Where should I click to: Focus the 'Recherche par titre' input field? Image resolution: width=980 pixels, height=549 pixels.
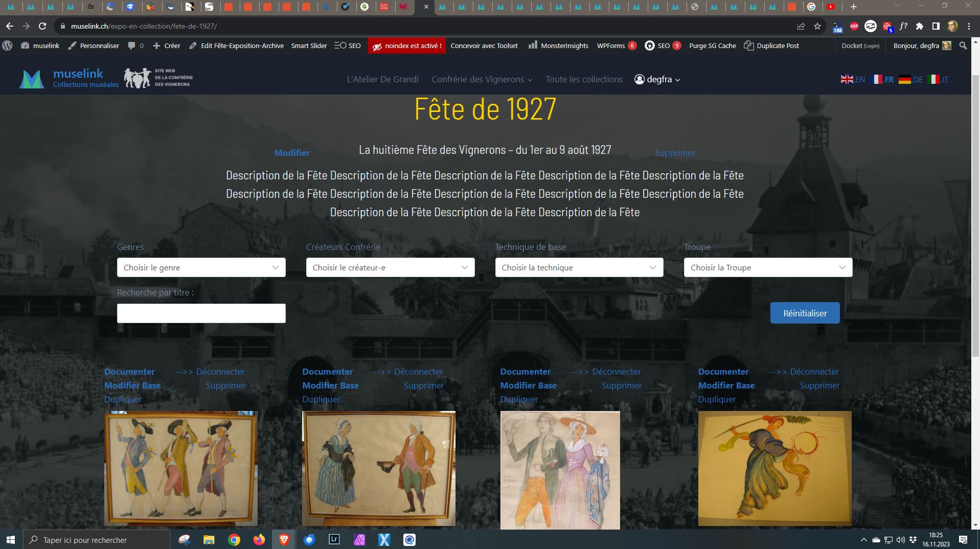(x=201, y=313)
